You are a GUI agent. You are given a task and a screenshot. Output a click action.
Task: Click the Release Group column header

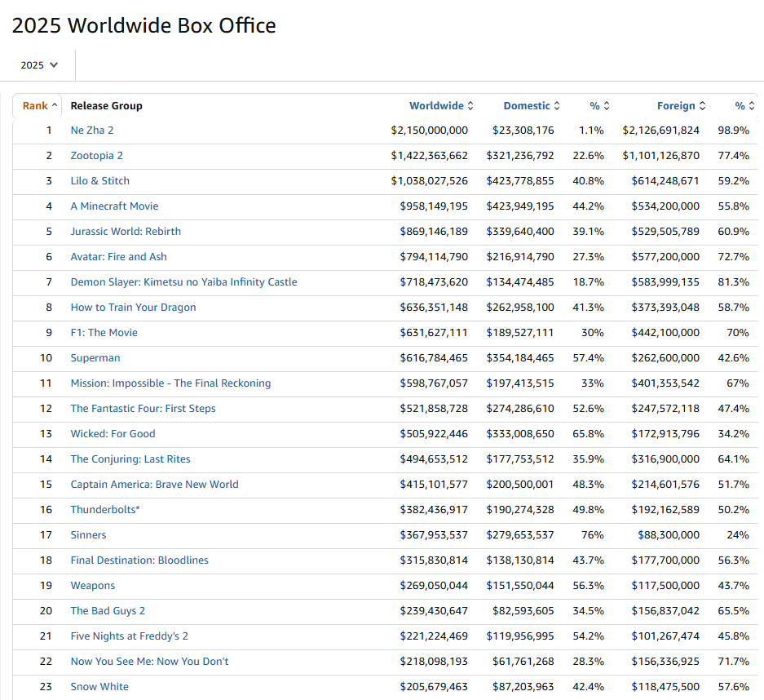coord(106,106)
